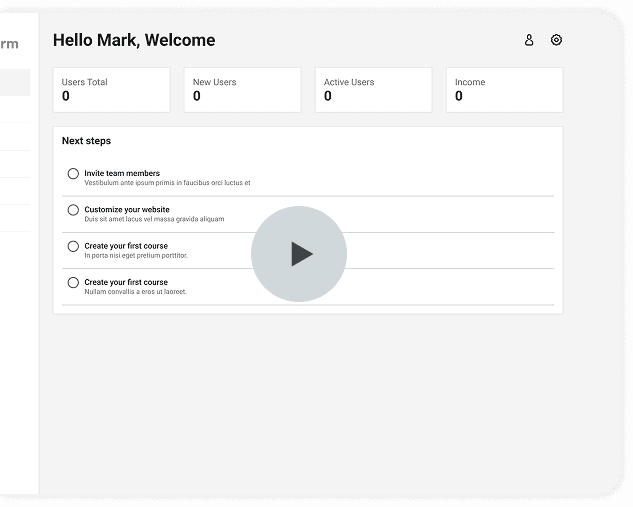Check the circle beside 'In porta nisi eget'
Viewport: 633px width, 507px height.
coord(73,246)
